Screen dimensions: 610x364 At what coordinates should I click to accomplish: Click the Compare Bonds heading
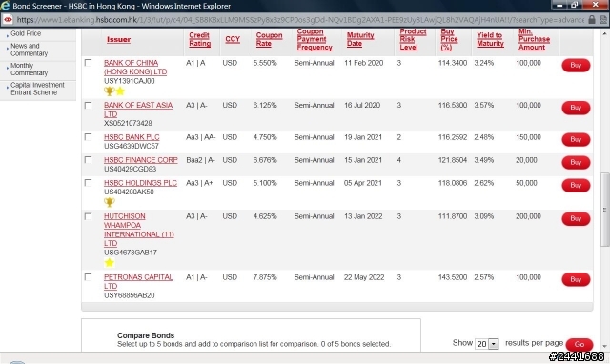tap(146, 335)
